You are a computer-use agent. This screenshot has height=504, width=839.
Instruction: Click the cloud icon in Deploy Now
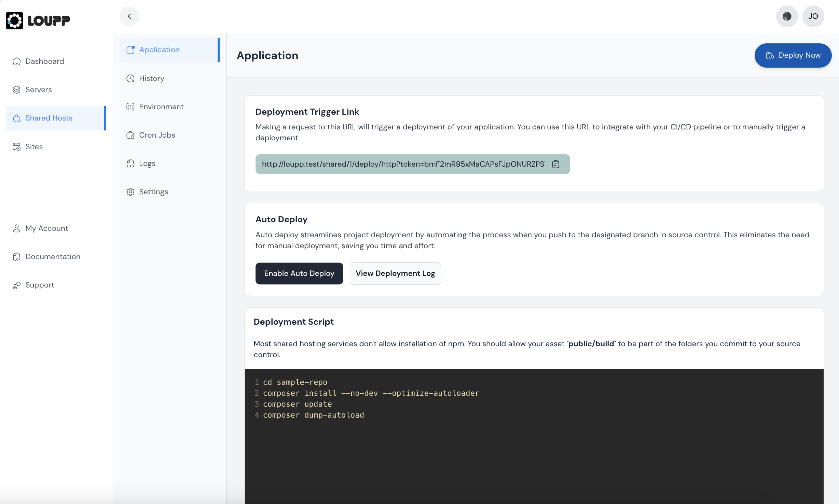click(x=770, y=56)
